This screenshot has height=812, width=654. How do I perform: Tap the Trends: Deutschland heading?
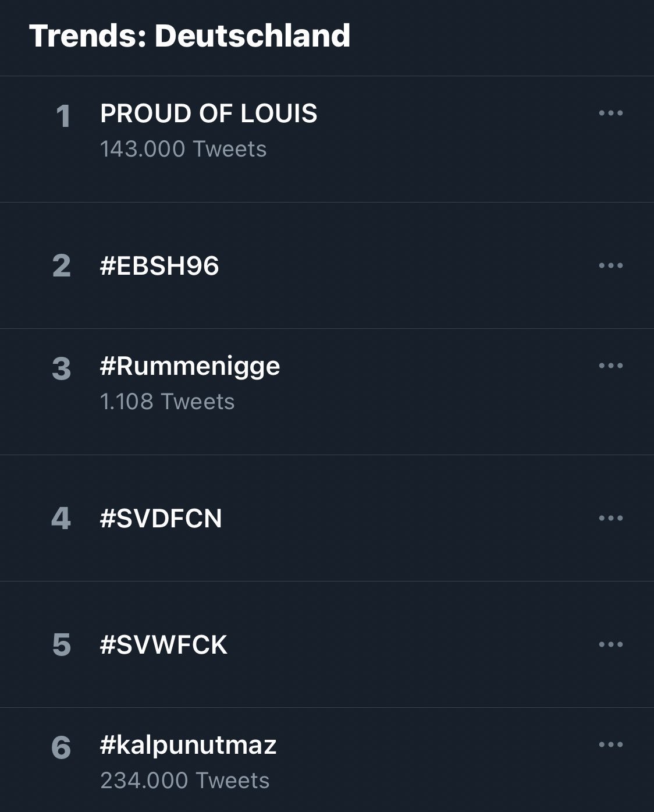click(190, 36)
